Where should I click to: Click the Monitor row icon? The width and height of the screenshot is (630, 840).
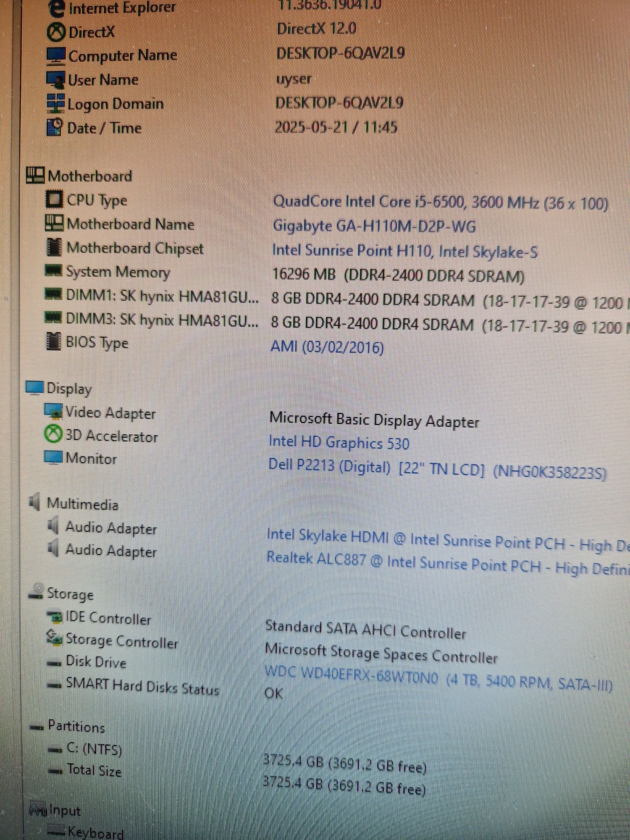tap(53, 457)
